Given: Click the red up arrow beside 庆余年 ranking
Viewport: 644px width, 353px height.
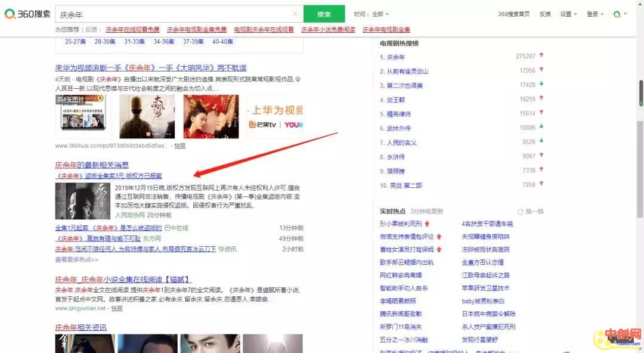Looking at the screenshot, I should coord(541,57).
